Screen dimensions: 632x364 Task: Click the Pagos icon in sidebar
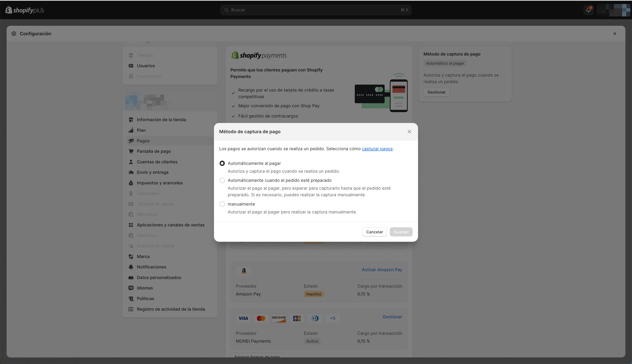tap(131, 141)
